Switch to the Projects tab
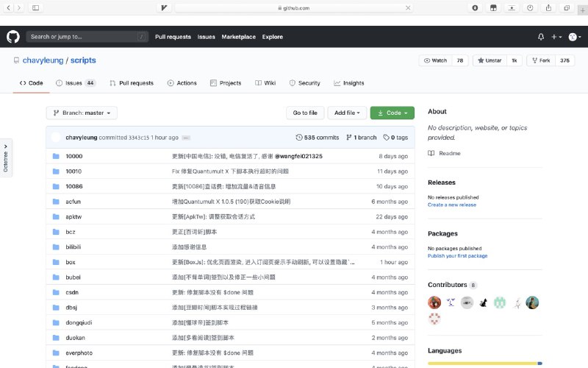Image resolution: width=588 pixels, height=368 pixels. [x=226, y=83]
